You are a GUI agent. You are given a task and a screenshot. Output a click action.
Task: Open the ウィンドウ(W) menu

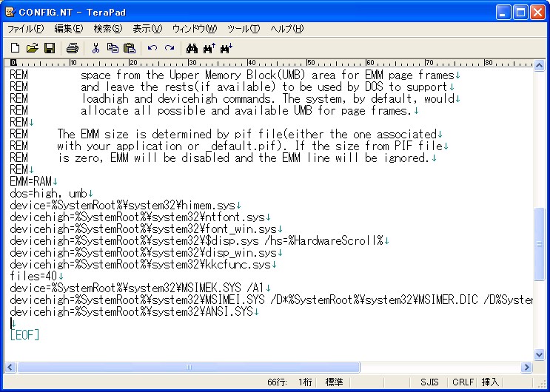pos(195,29)
